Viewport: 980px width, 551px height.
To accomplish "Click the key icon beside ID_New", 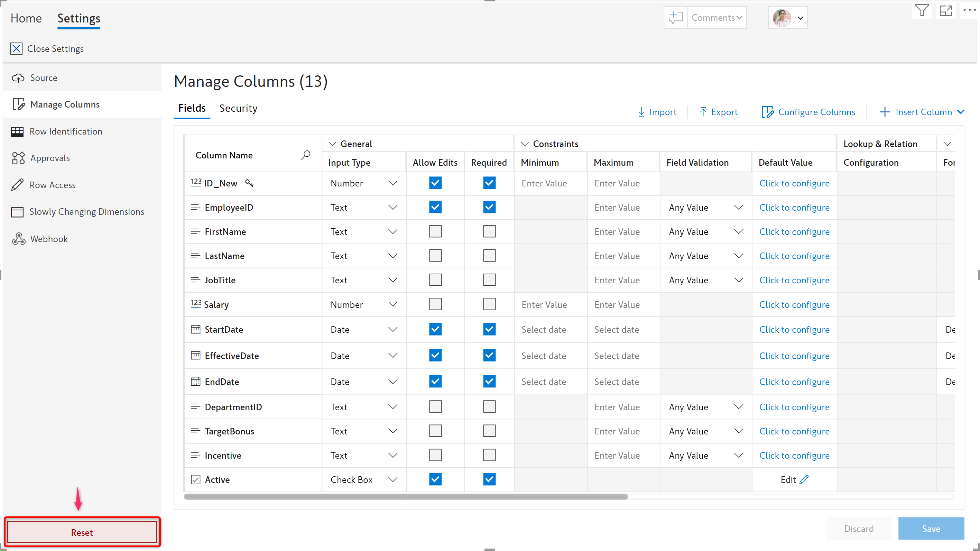I will point(249,183).
